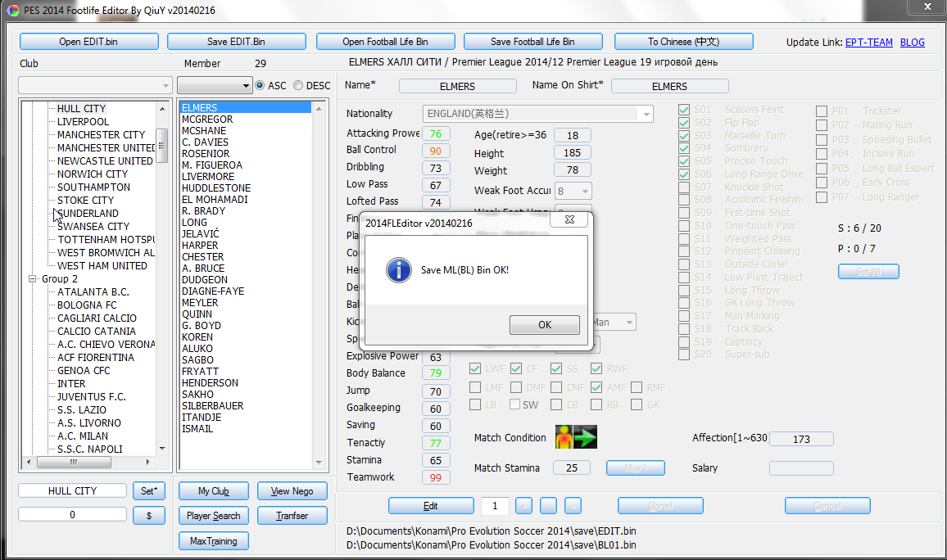Click the Attacking Prowess value 76
This screenshot has width=947, height=560.
(x=436, y=134)
